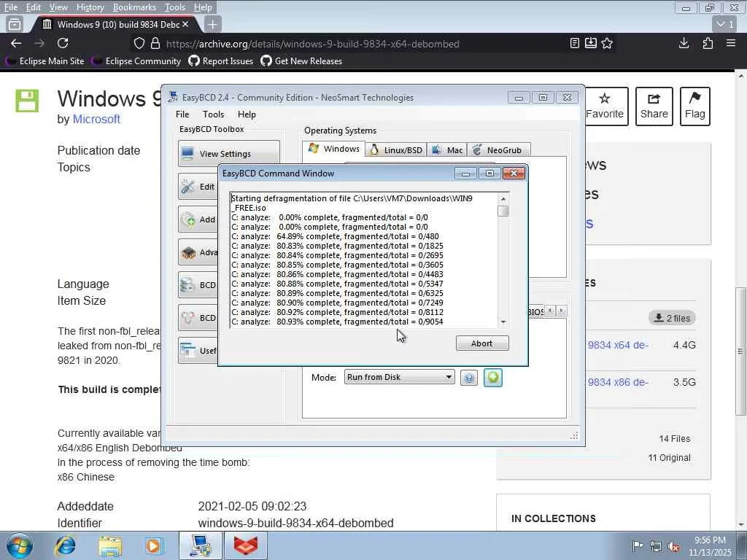Click the EasyBCD taskbar icon
This screenshot has width=747, height=560.
pos(201,545)
